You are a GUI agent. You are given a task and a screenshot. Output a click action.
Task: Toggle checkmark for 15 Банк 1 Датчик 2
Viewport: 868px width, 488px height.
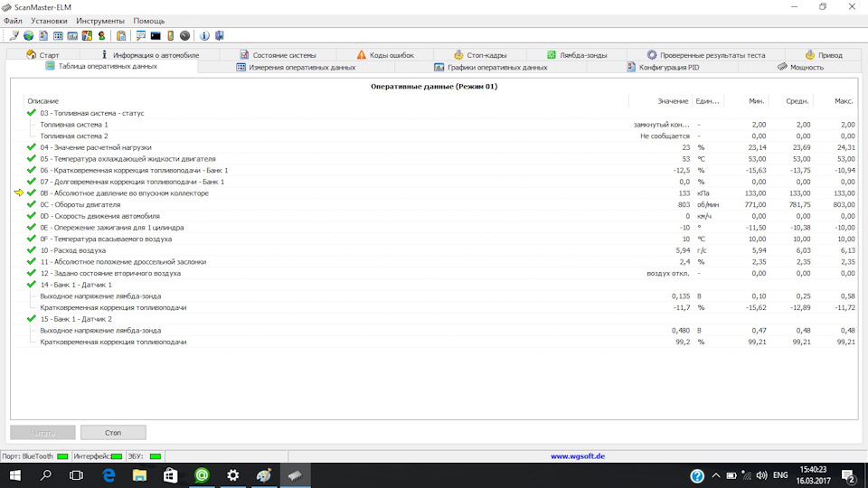[x=32, y=319]
